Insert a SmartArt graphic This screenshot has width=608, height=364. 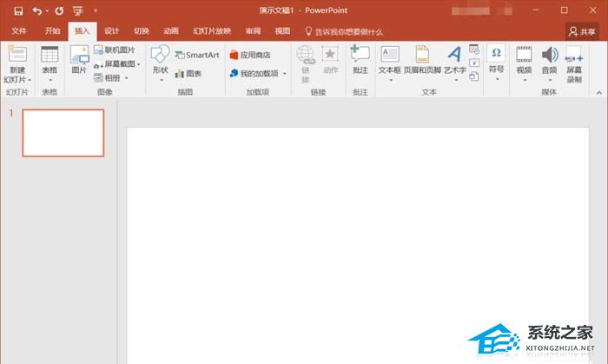pos(195,55)
